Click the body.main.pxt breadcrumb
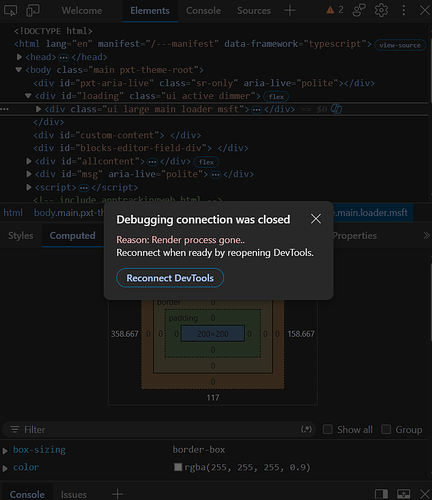 point(69,213)
